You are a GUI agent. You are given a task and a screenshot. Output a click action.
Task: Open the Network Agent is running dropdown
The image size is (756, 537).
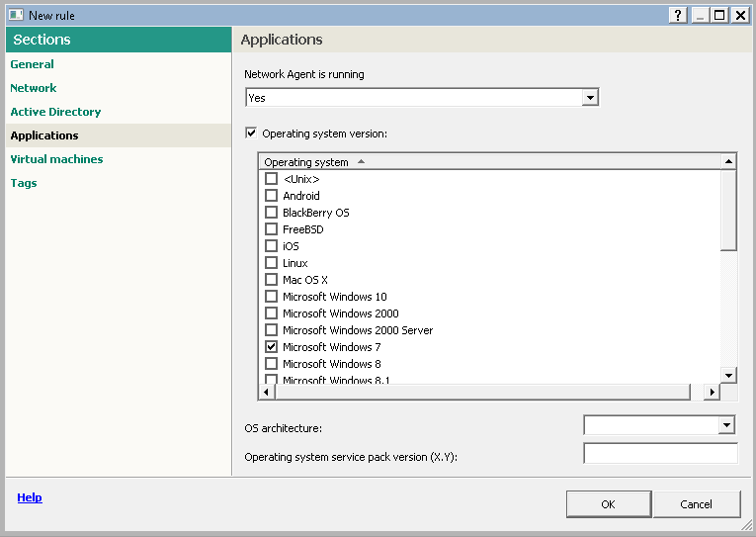coord(590,98)
